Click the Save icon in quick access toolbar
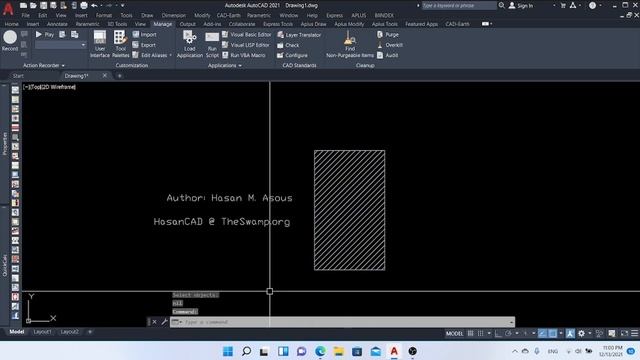Viewport: 640px width, 360px height. [x=43, y=5]
